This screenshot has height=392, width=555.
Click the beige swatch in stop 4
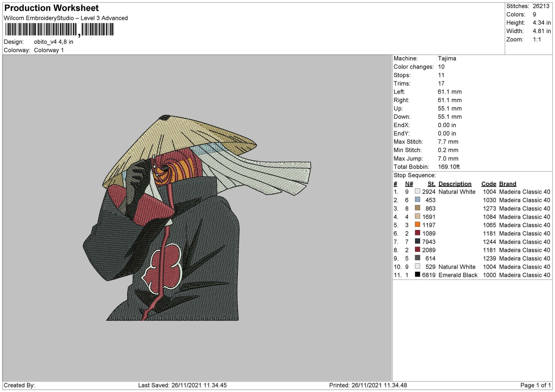pyautogui.click(x=417, y=216)
